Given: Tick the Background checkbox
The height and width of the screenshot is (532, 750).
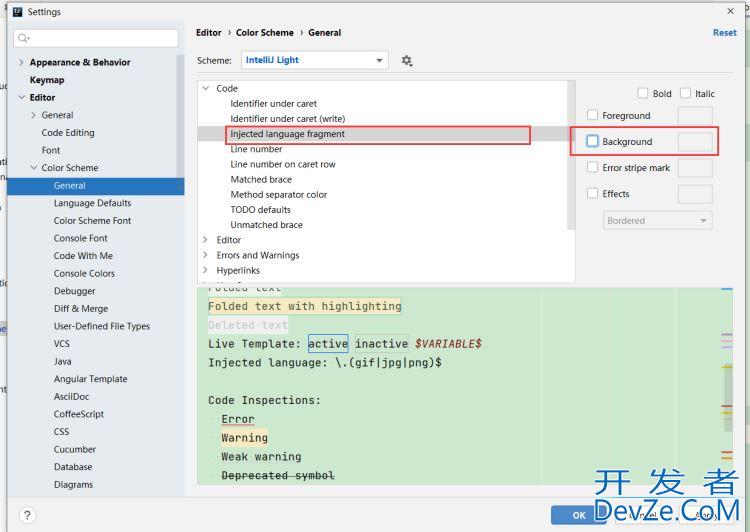Looking at the screenshot, I should (592, 141).
